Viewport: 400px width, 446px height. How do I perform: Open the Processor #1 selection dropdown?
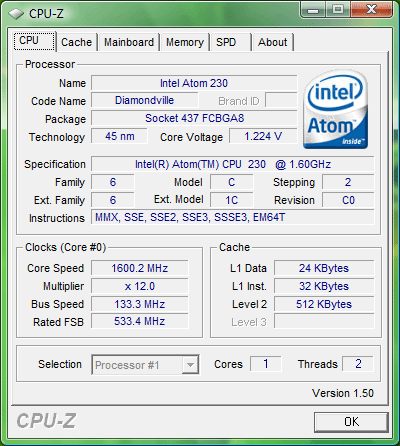[x=145, y=365]
